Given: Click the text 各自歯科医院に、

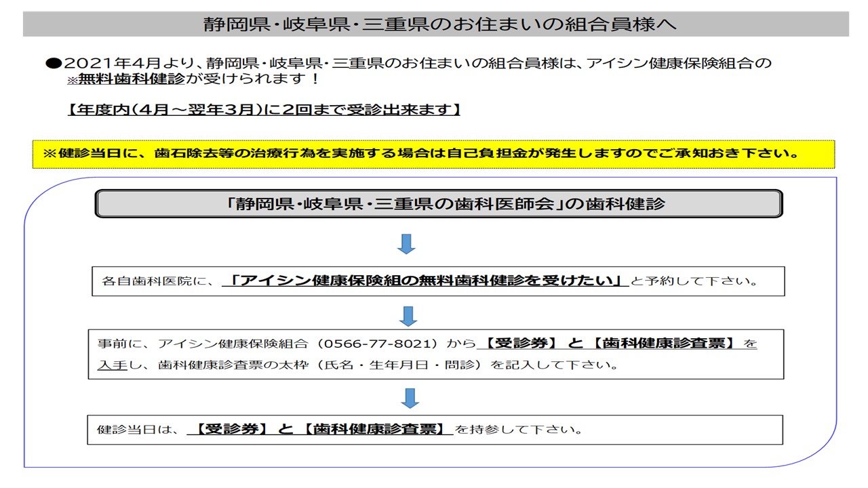Looking at the screenshot, I should click(157, 281).
